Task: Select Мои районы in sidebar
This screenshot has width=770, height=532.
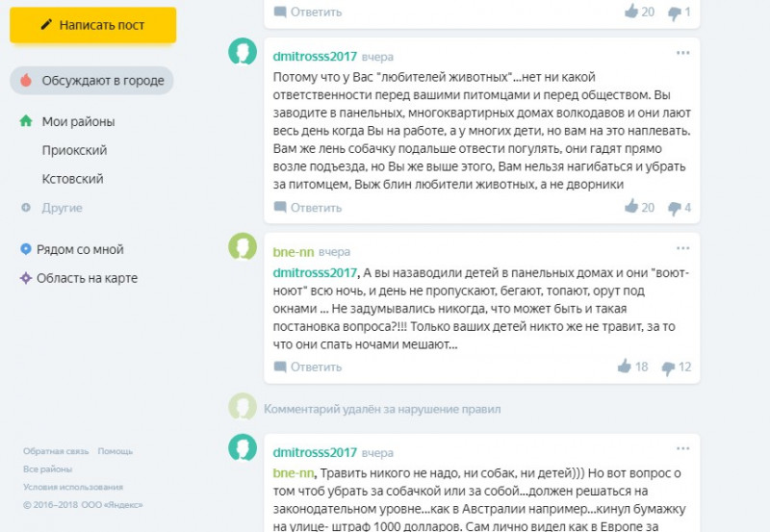Action: 77,122
